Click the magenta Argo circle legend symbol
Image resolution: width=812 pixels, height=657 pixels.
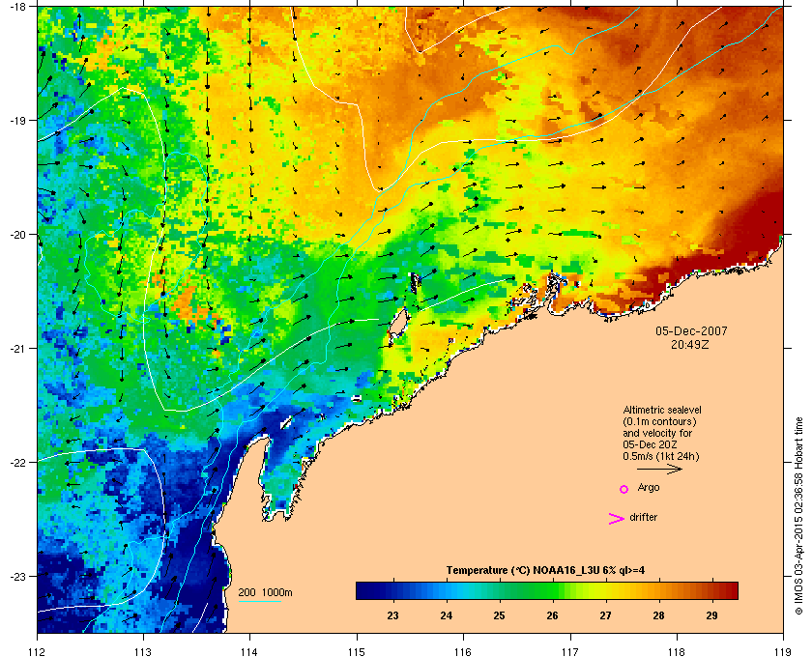pyautogui.click(x=624, y=489)
